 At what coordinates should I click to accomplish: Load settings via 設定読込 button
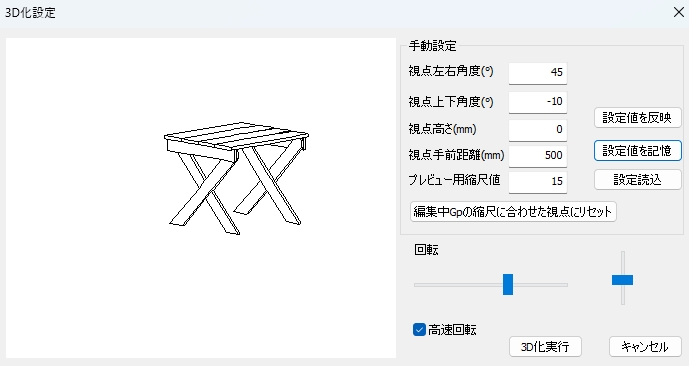tap(638, 180)
